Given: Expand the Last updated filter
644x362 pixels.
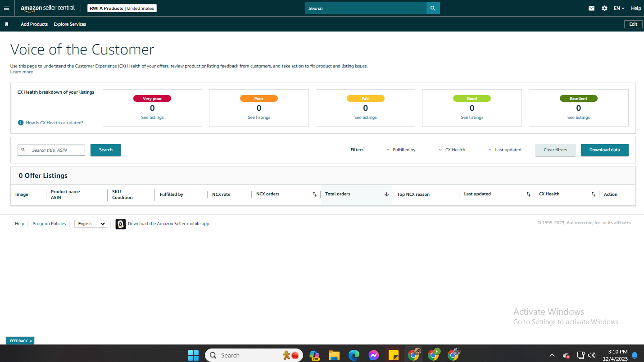Looking at the screenshot, I should tap(505, 150).
